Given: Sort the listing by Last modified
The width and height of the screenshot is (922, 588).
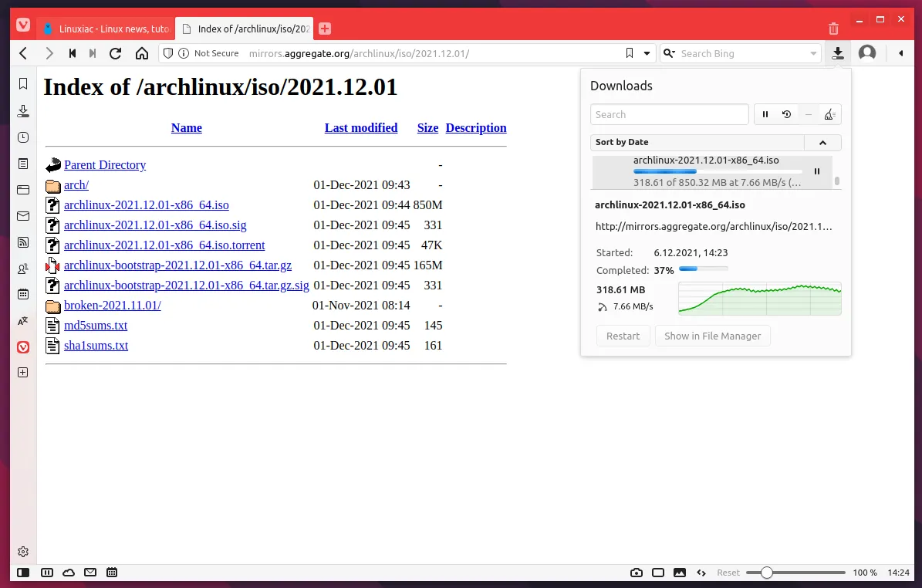Looking at the screenshot, I should point(361,127).
